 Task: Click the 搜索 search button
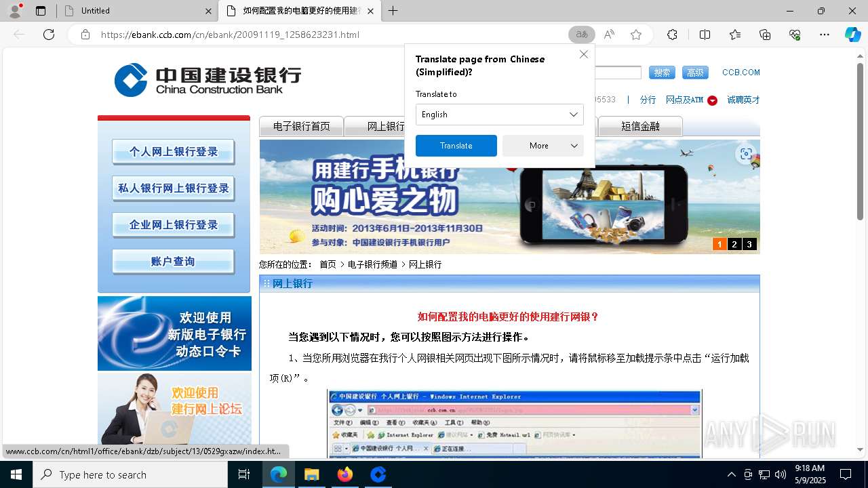(x=662, y=73)
